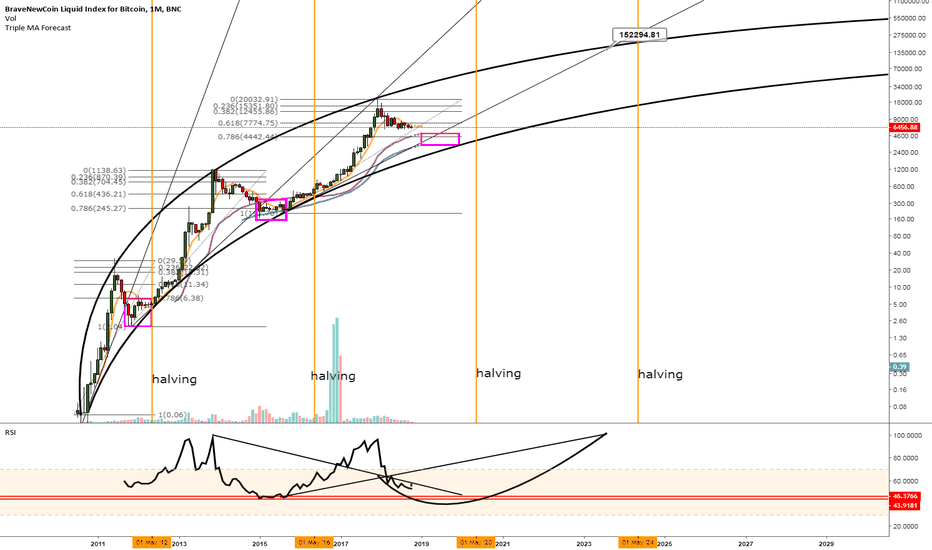Click the 300.00 price axis label

pyautogui.click(x=906, y=204)
